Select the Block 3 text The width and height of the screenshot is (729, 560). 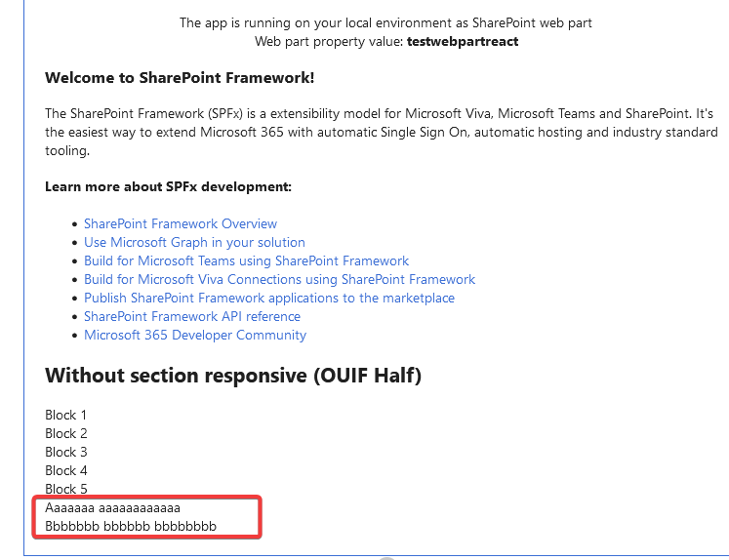[66, 452]
